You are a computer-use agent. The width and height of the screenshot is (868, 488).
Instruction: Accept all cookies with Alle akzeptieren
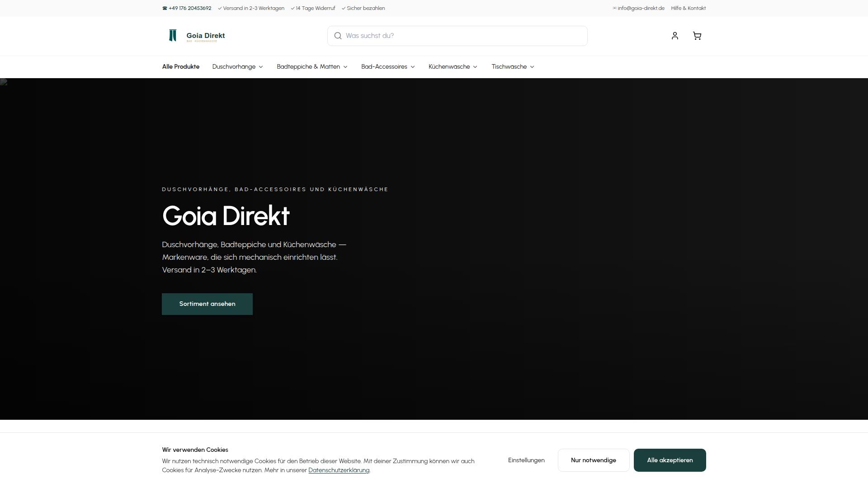670,460
